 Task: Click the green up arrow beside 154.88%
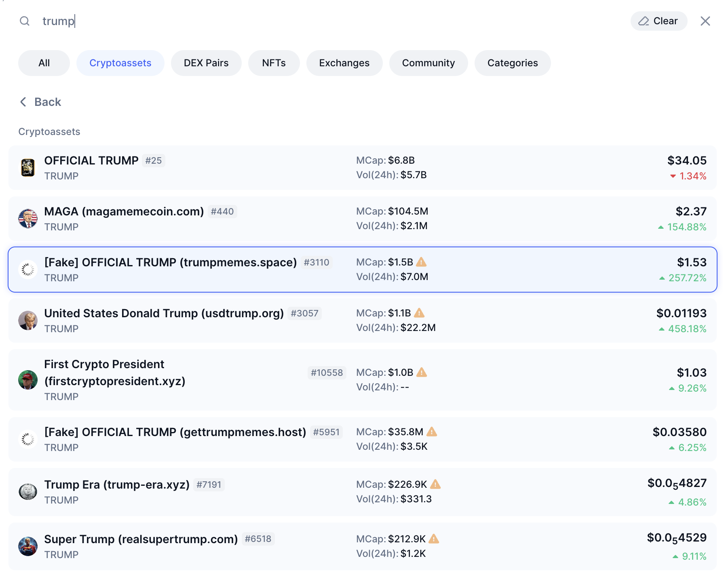[x=661, y=227]
